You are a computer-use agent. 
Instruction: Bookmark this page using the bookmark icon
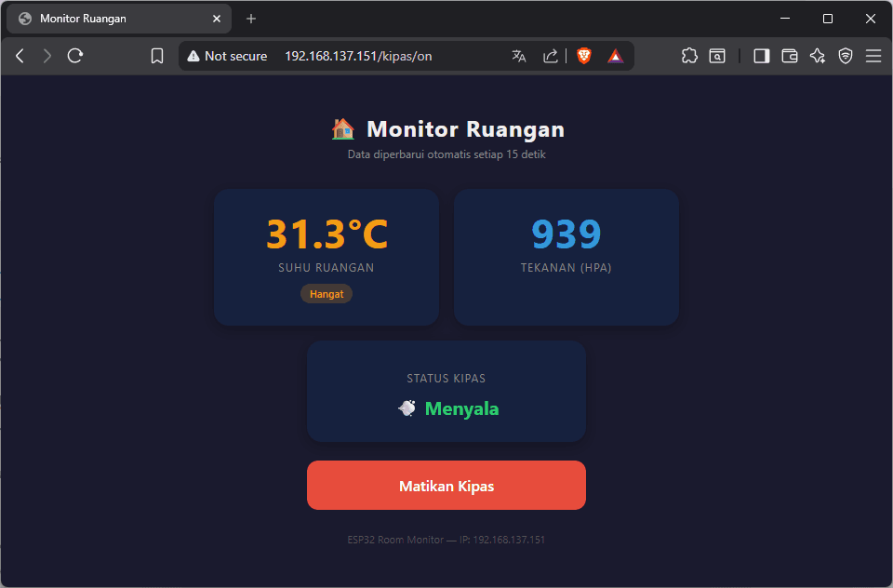[157, 56]
